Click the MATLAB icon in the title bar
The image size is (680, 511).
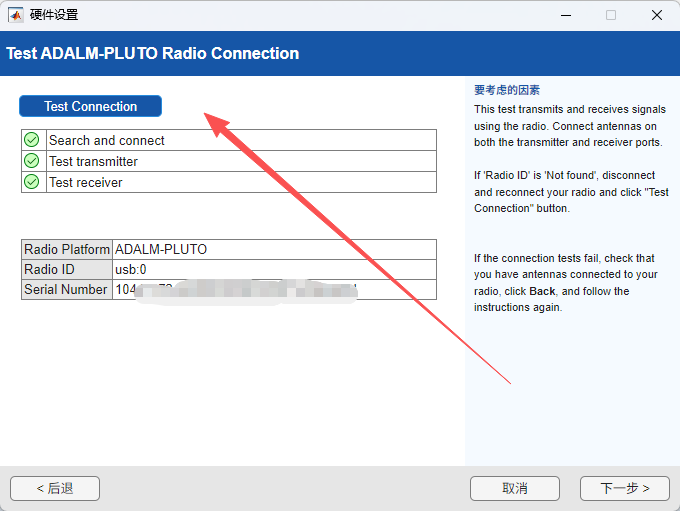[x=16, y=15]
